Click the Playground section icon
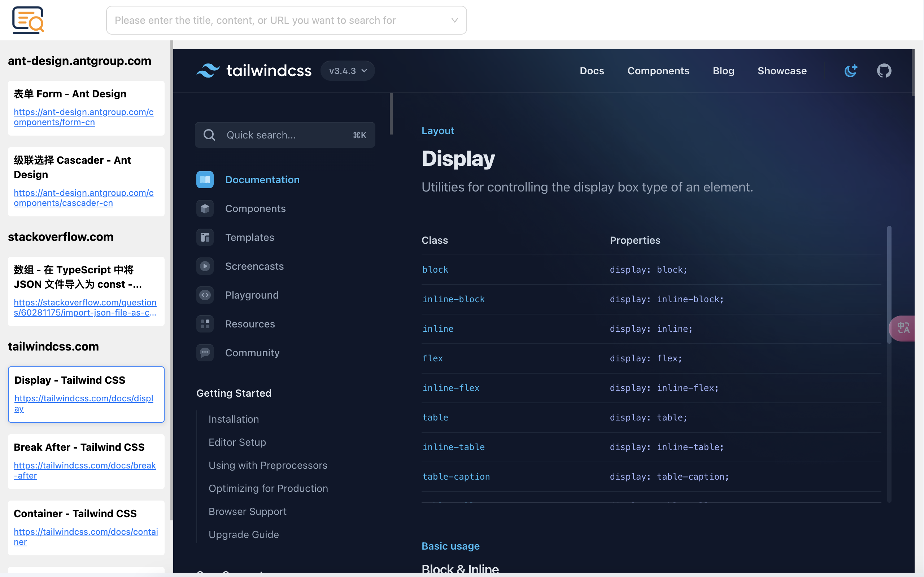This screenshot has height=577, width=924. point(205,295)
